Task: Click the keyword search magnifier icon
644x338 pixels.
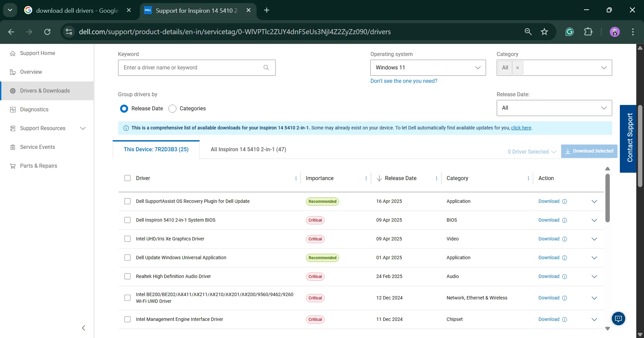Action: coord(266,68)
